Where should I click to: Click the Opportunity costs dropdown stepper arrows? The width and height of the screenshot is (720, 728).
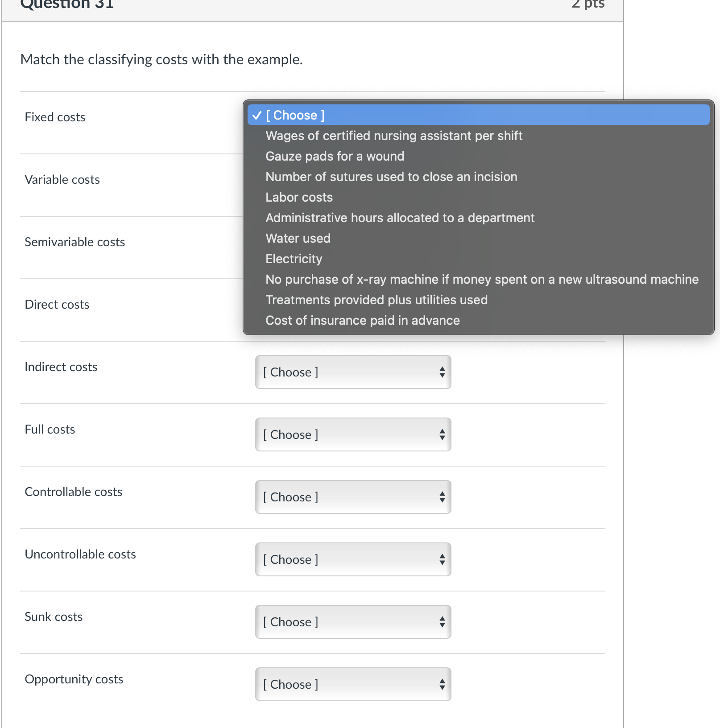coord(442,684)
